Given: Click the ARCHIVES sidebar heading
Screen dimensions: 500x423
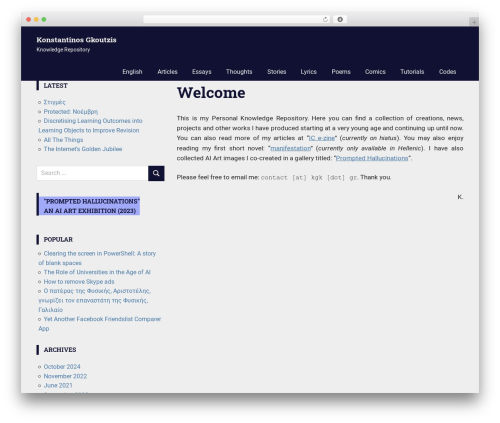Looking at the screenshot, I should [60, 350].
